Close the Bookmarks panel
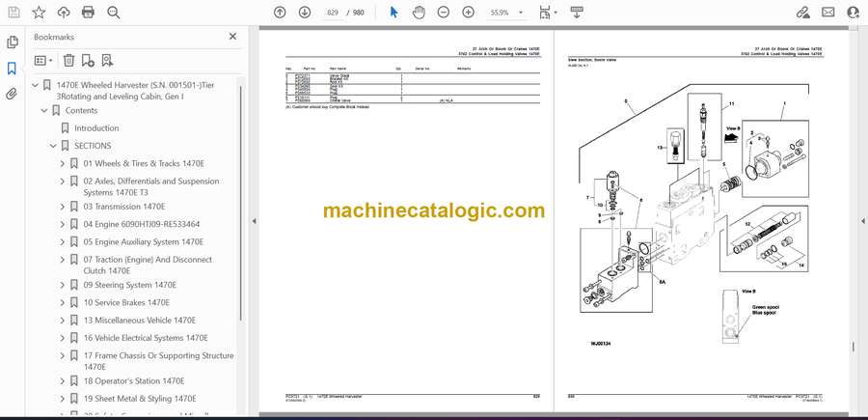Screen dimensions: 868x420 pyautogui.click(x=232, y=37)
